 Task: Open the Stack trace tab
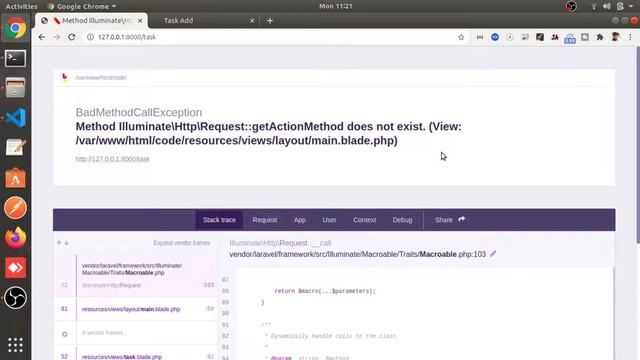coord(219,220)
